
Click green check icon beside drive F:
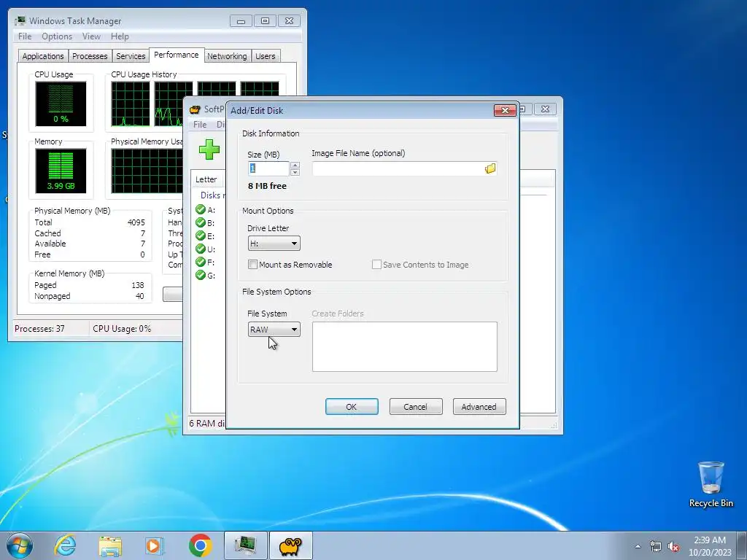click(x=201, y=262)
